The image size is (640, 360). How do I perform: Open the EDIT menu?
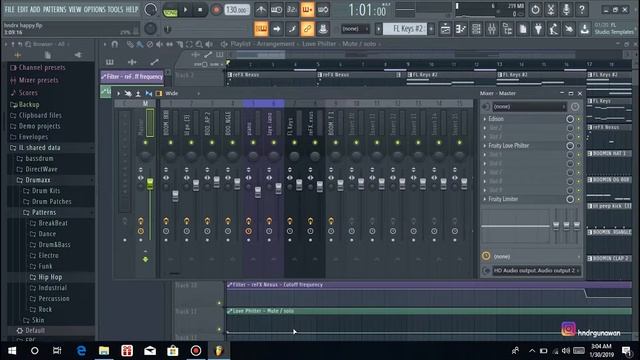pos(22,9)
